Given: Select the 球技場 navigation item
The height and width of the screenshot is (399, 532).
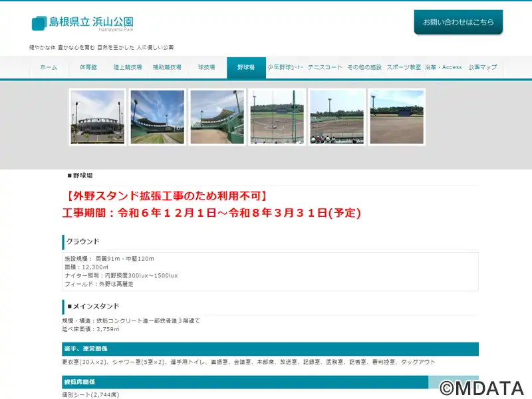Looking at the screenshot, I should (x=207, y=67).
